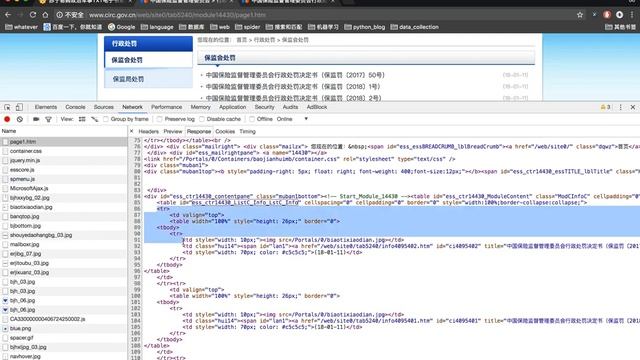Viewport: 640px width, 360px height.
Task: Open the Google bookmark
Action: coord(122,27)
